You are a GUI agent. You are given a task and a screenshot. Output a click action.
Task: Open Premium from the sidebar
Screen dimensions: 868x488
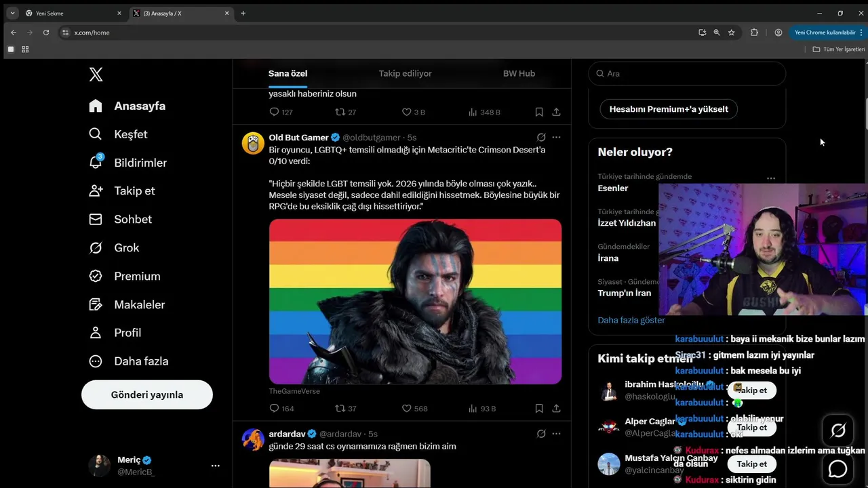click(124, 276)
